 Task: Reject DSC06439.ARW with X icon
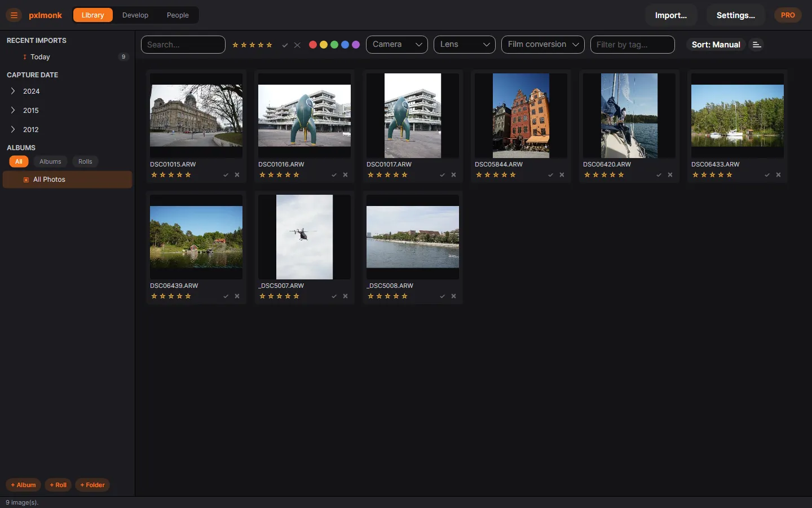tap(237, 296)
